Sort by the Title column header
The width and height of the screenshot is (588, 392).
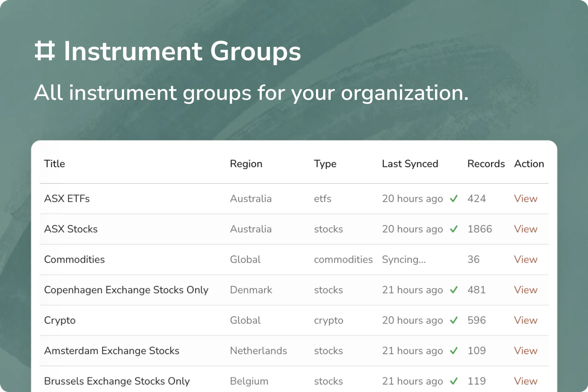click(x=54, y=164)
